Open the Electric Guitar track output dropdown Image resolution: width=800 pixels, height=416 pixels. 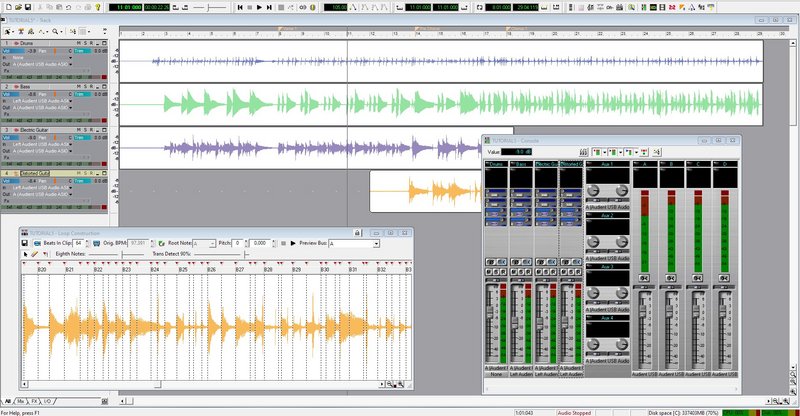(x=70, y=151)
